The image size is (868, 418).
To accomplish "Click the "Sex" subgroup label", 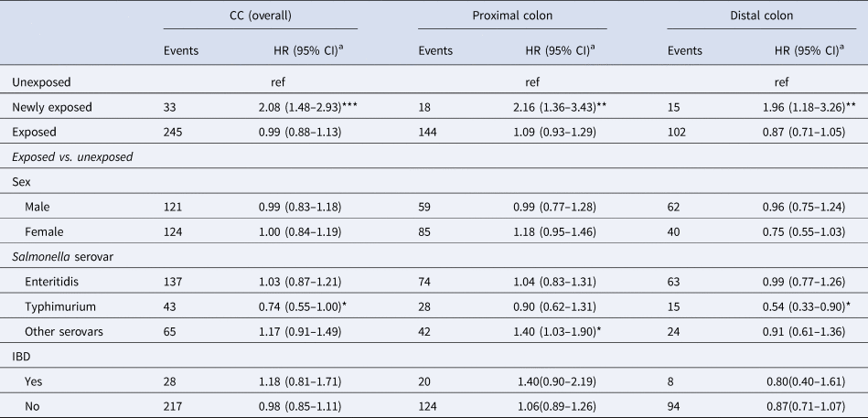I will [22, 182].
